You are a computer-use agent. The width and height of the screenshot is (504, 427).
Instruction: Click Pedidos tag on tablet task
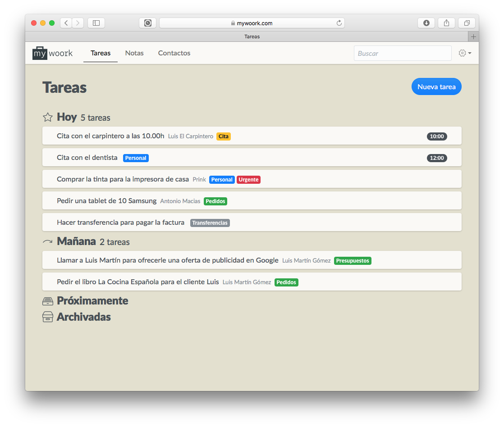(215, 201)
